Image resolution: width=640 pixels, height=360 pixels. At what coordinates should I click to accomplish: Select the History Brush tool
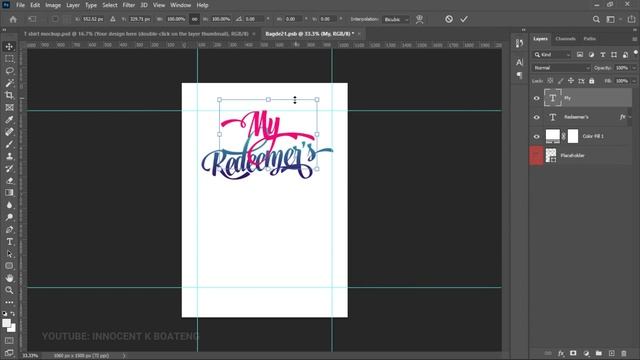coord(9,169)
